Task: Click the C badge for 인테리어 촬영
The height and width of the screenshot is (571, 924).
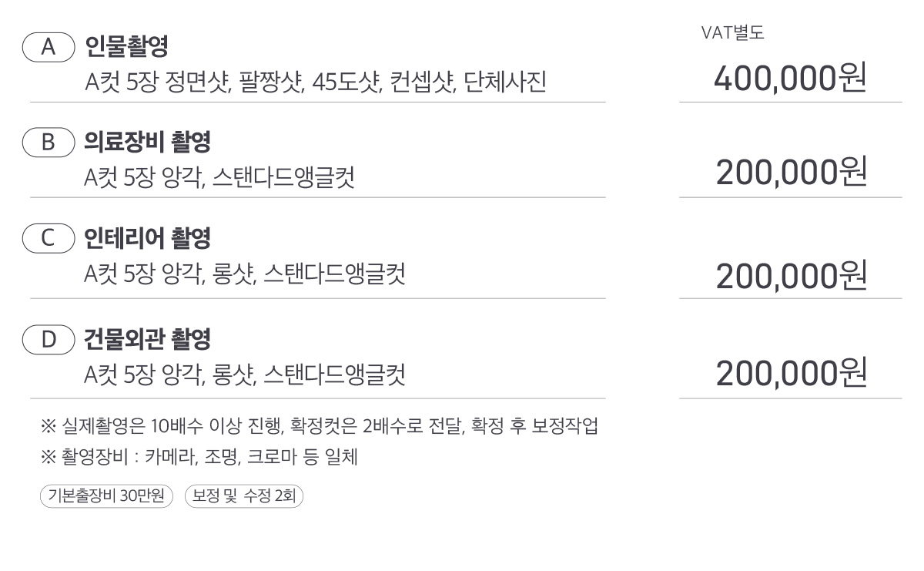Action: [49, 239]
